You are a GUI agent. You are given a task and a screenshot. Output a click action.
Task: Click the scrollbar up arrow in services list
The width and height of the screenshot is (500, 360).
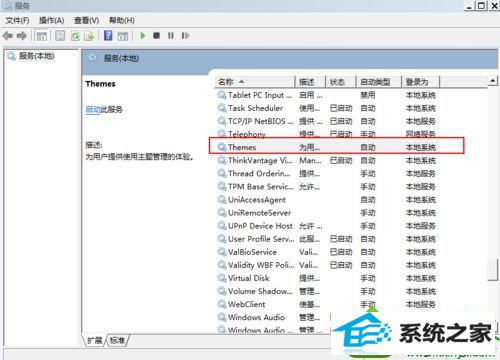tap(493, 81)
